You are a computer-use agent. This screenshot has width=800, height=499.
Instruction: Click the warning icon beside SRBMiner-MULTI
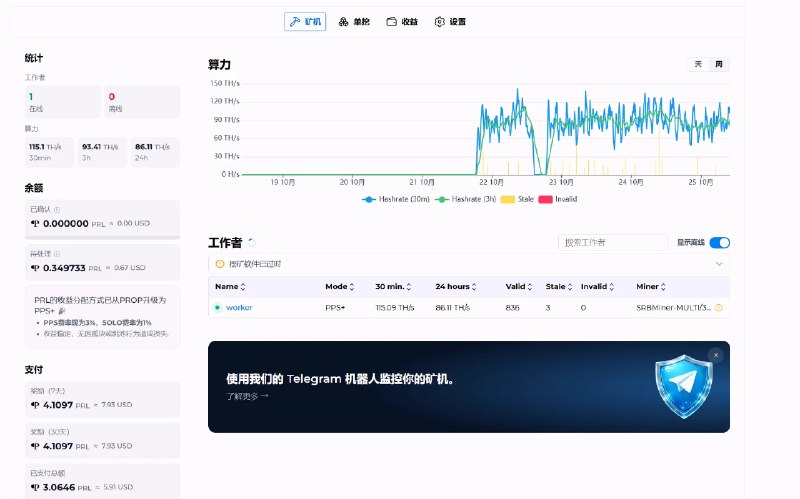(x=719, y=308)
